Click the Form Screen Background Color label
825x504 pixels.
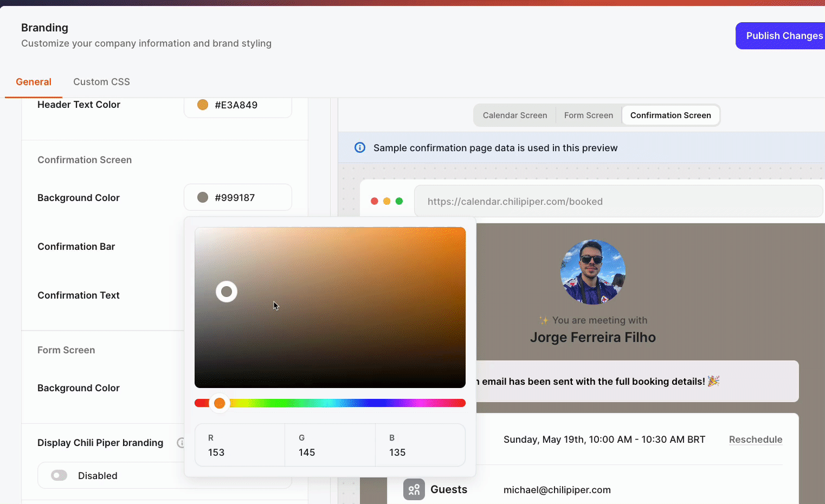tap(79, 388)
